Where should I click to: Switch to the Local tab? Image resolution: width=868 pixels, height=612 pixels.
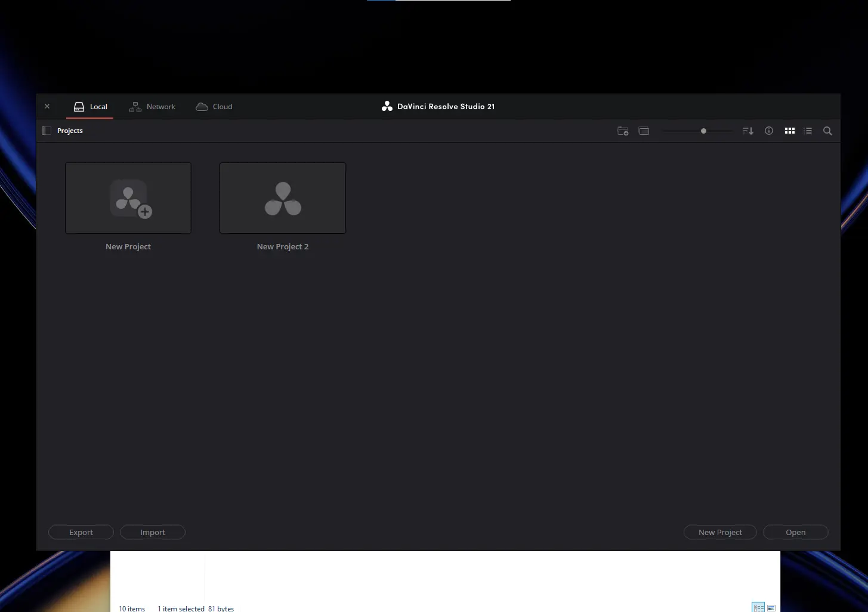tap(90, 107)
